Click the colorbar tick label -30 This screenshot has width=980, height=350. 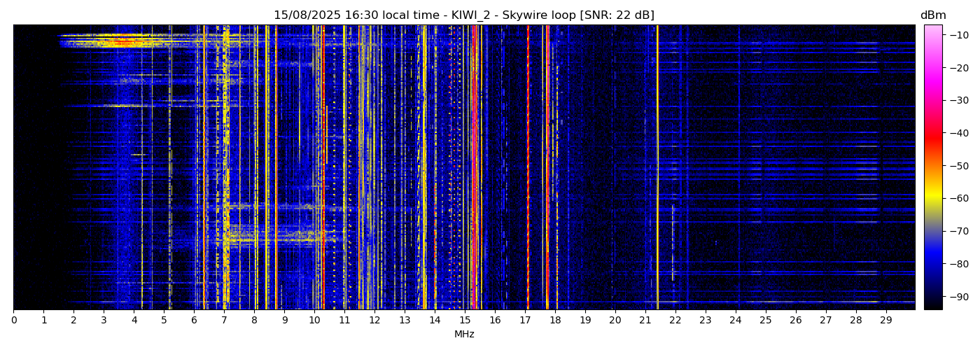coord(959,100)
